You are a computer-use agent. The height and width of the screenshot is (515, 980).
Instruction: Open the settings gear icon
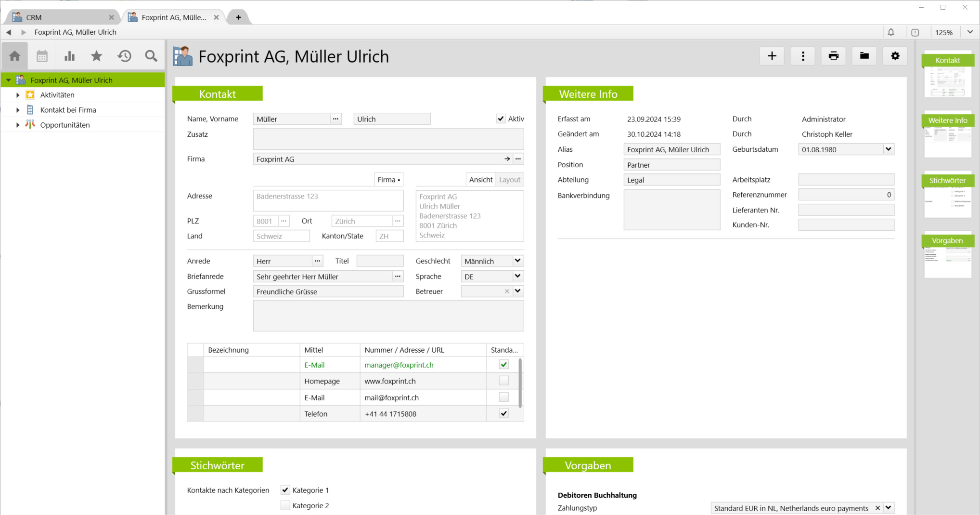click(895, 56)
